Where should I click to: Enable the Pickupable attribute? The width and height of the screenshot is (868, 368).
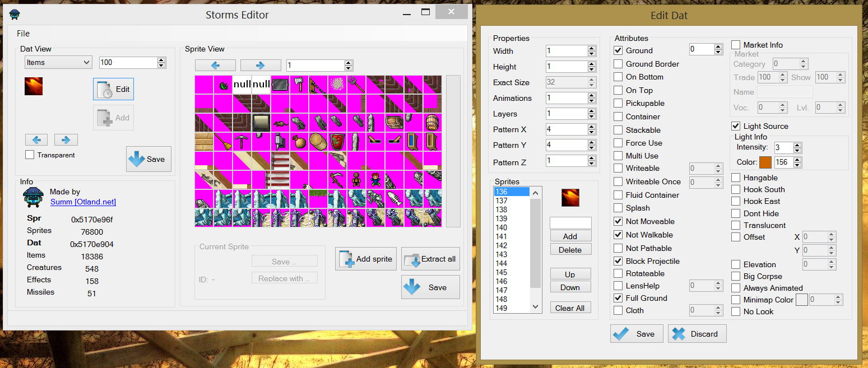click(x=619, y=103)
